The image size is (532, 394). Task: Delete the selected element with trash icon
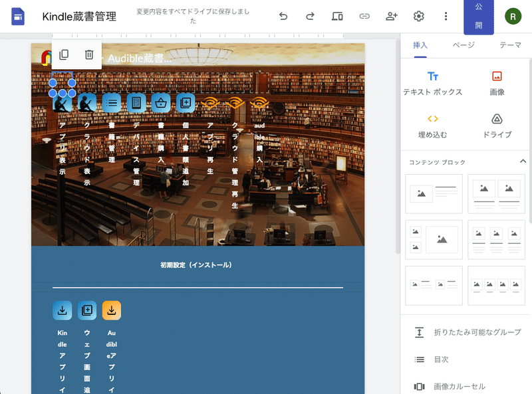point(89,54)
